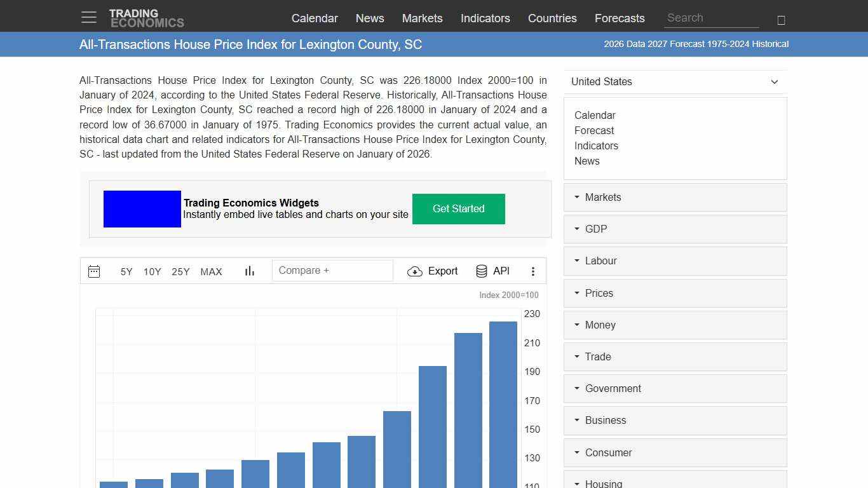Click the Get Started button
Viewport: 868px width, 488px height.
[458, 208]
